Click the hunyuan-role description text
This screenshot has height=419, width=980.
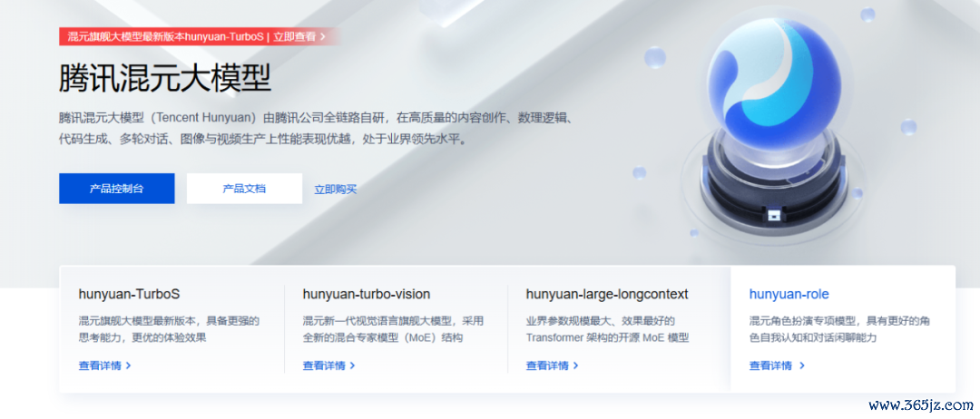[x=840, y=330]
